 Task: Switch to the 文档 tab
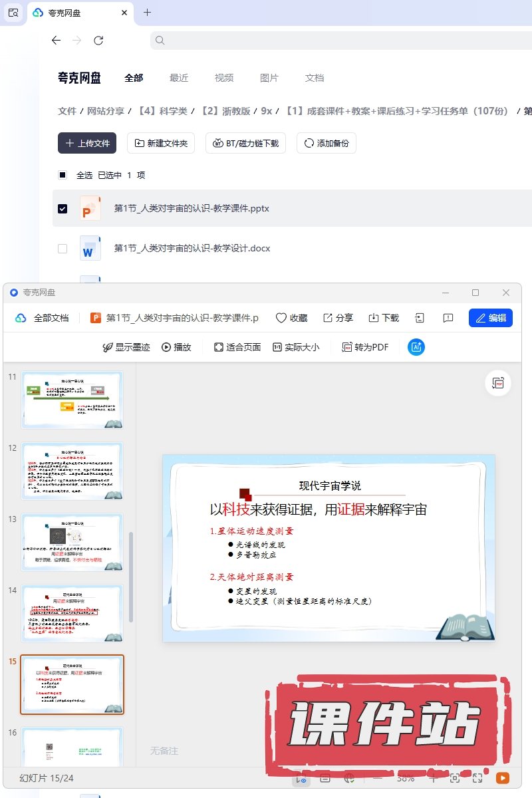tap(315, 78)
